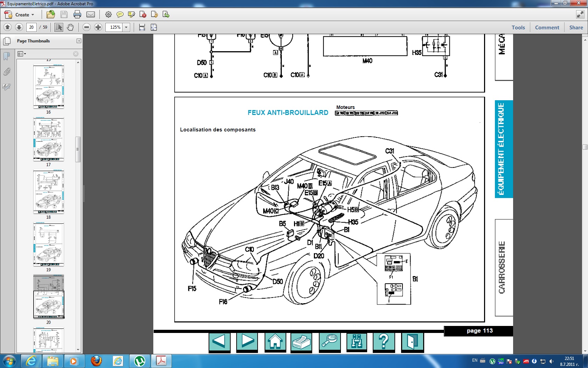Go to next page using down arrow
588x368 pixels.
pyautogui.click(x=19, y=27)
